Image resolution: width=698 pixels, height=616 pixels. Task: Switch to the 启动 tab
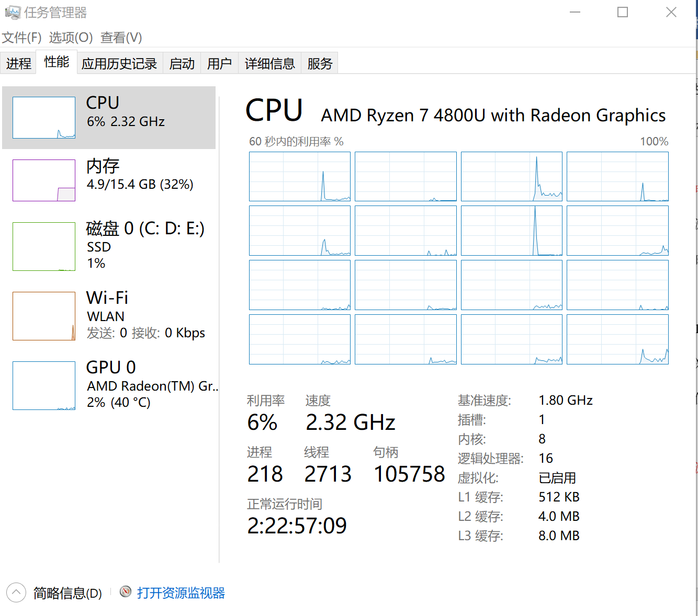pyautogui.click(x=182, y=63)
